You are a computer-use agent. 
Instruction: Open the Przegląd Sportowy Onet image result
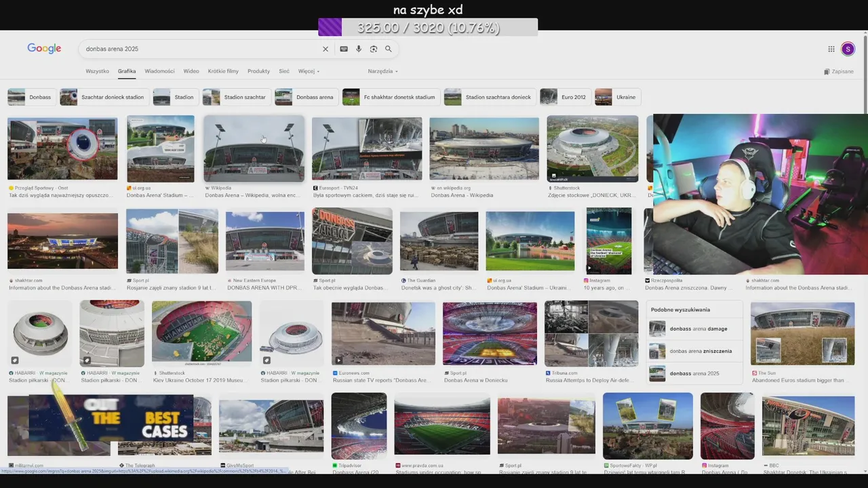coord(62,149)
